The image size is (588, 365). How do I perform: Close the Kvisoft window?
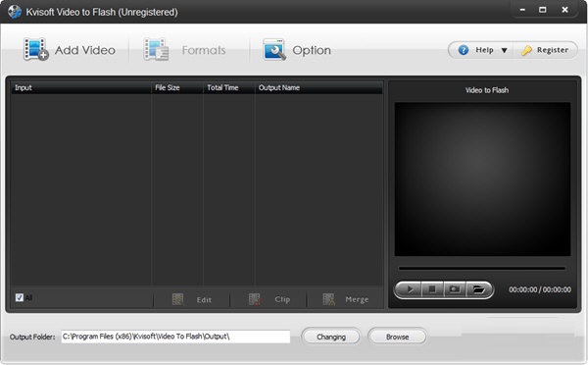point(564,10)
